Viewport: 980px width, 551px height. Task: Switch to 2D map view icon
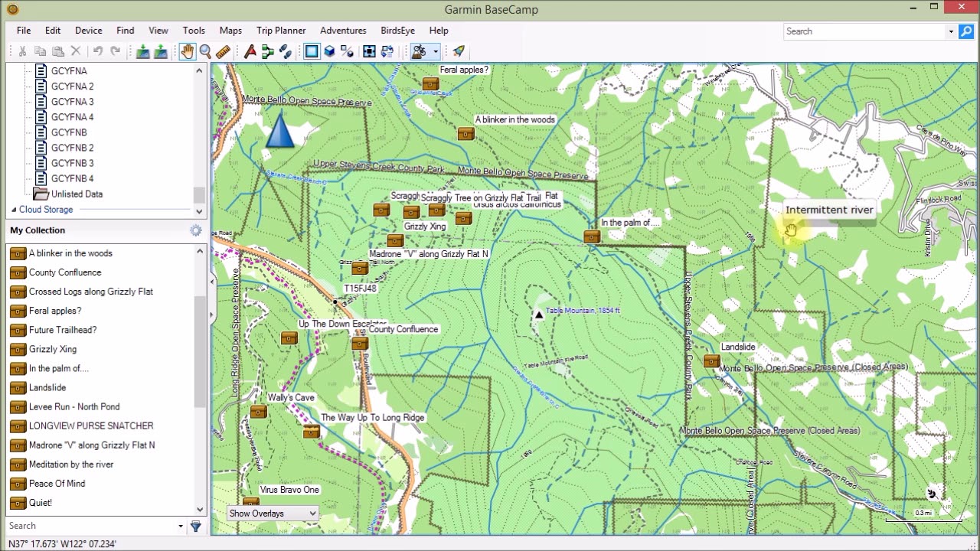312,51
